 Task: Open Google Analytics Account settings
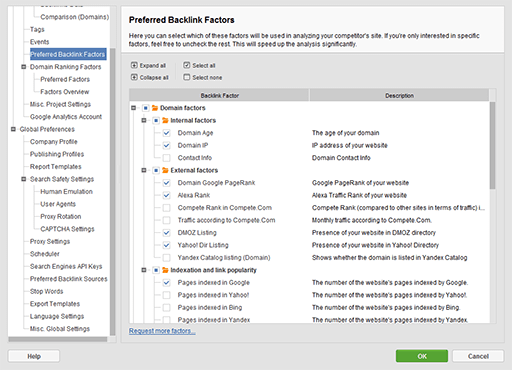[66, 117]
